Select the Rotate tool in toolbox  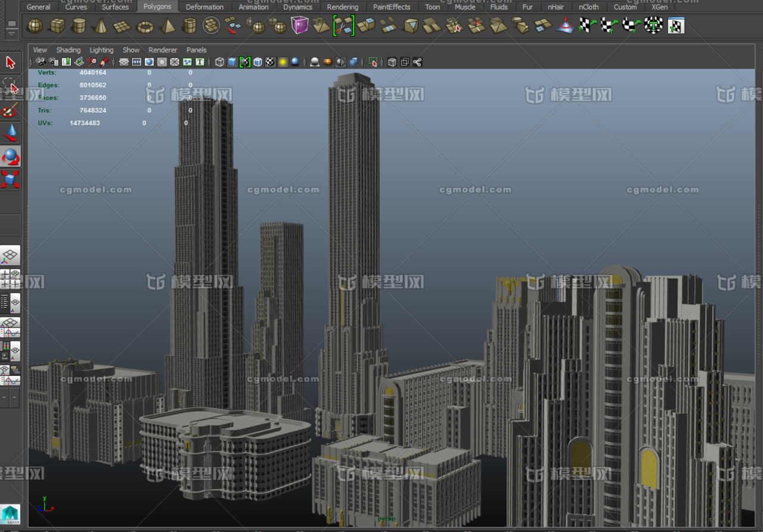pyautogui.click(x=10, y=156)
